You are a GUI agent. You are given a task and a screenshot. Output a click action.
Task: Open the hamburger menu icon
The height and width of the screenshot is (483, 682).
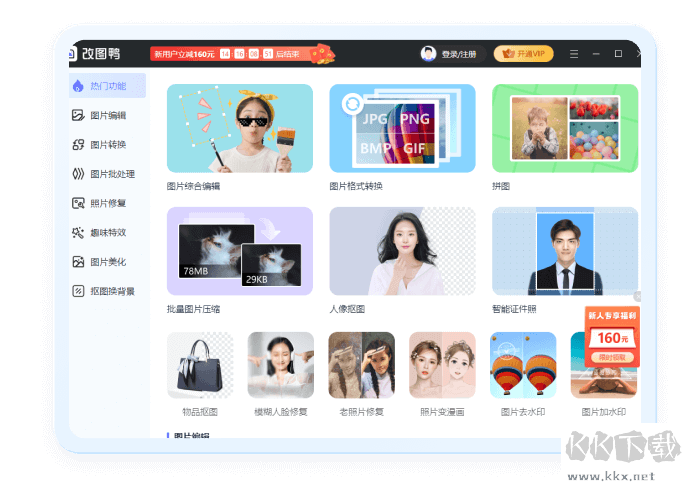[574, 54]
